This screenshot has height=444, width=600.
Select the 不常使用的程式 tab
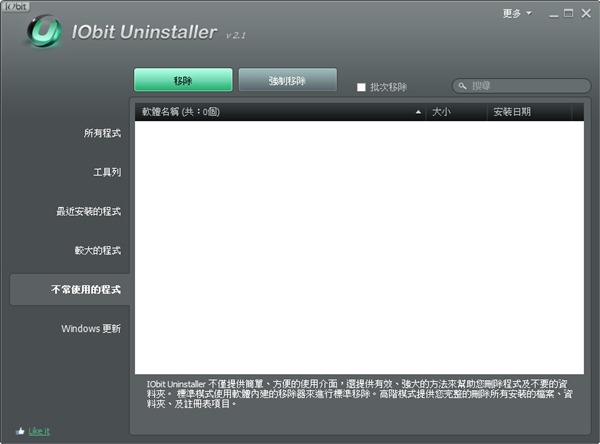(x=70, y=289)
